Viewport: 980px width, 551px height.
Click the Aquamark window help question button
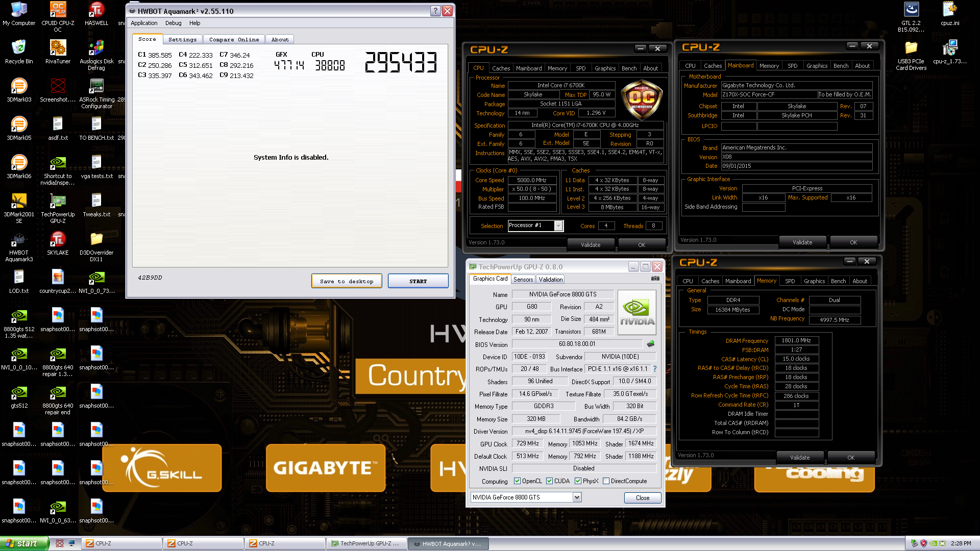tap(435, 11)
